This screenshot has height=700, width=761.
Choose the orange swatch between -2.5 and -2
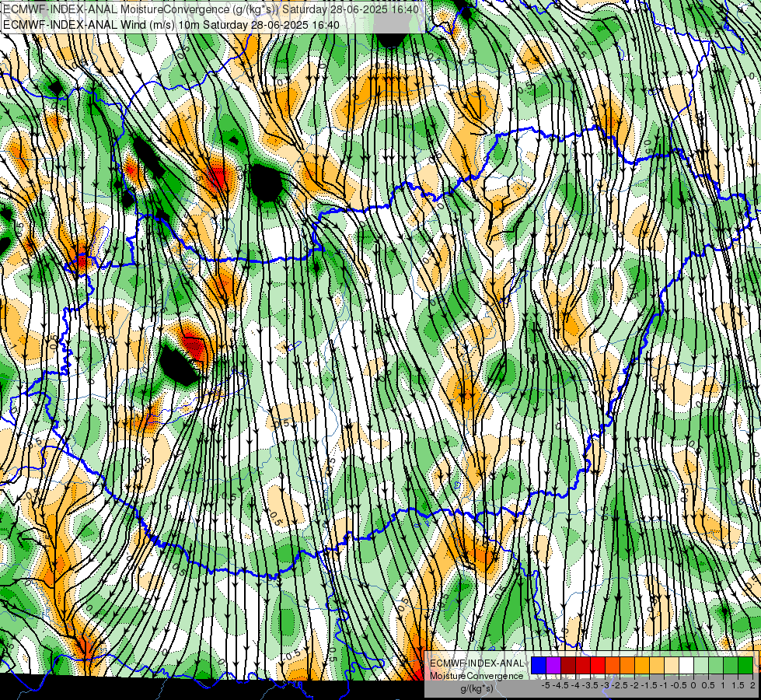click(x=627, y=665)
